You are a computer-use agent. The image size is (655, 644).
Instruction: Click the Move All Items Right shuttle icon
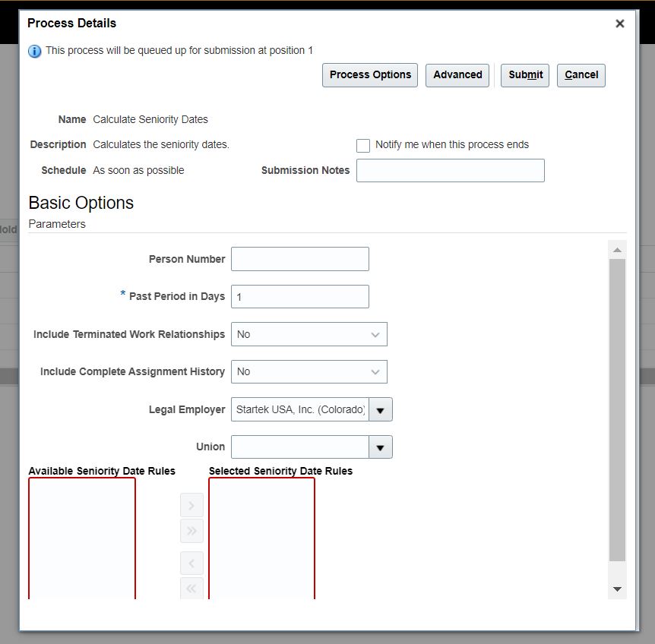tap(191, 532)
